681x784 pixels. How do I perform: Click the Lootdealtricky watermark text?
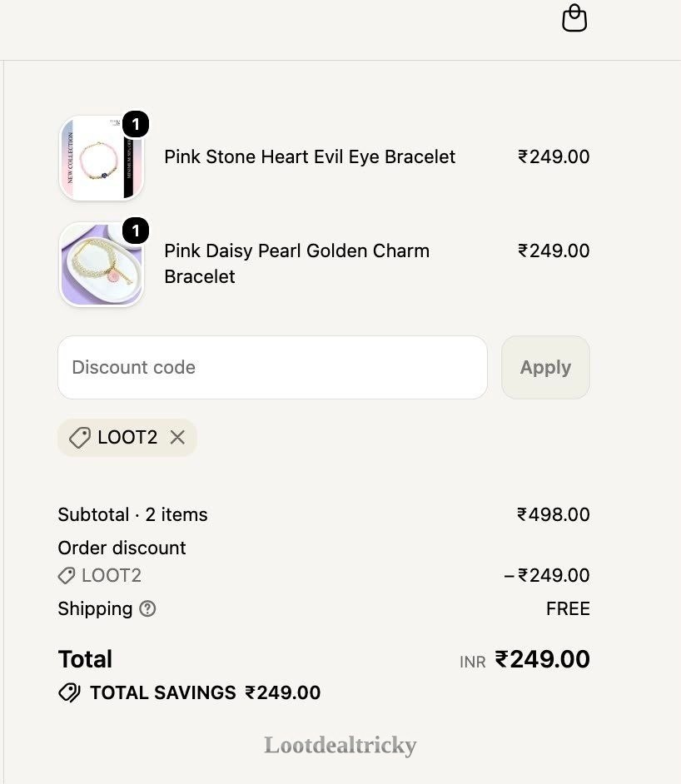click(x=340, y=745)
